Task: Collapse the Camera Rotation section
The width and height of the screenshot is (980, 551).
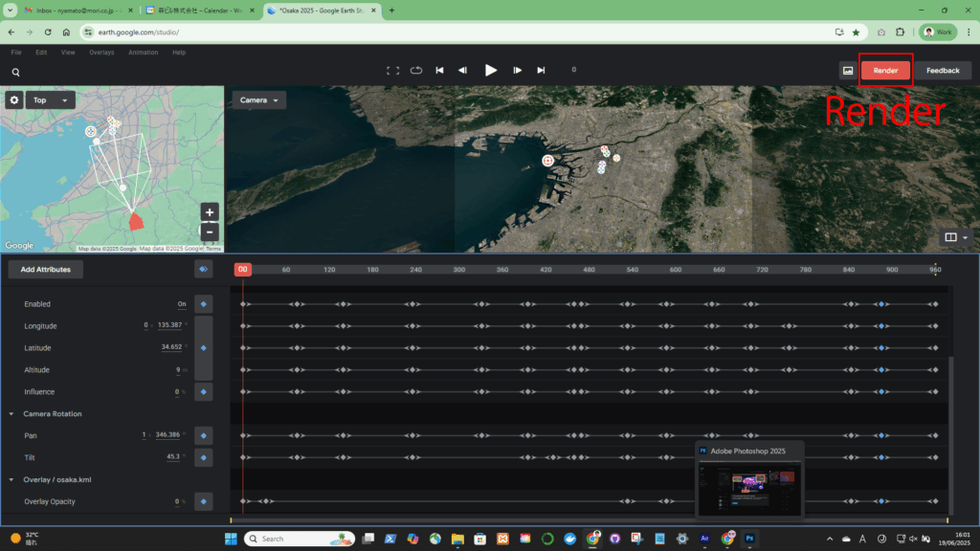Action: coord(11,414)
